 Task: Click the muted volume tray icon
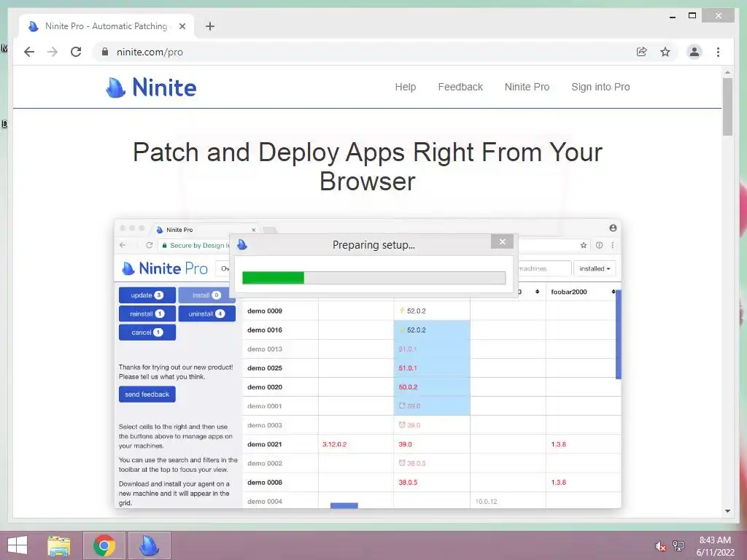[660, 546]
